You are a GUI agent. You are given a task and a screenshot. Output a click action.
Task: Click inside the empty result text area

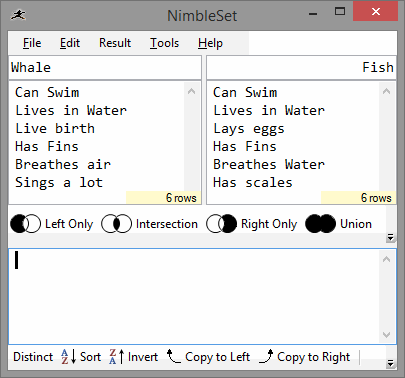point(193,297)
